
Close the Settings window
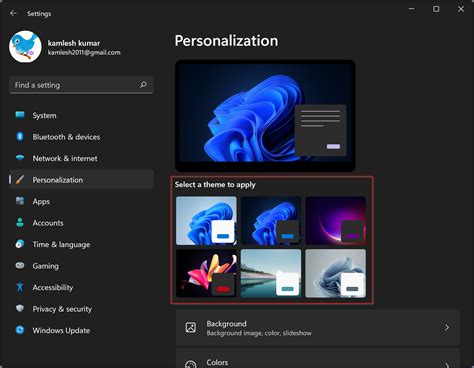point(461,9)
